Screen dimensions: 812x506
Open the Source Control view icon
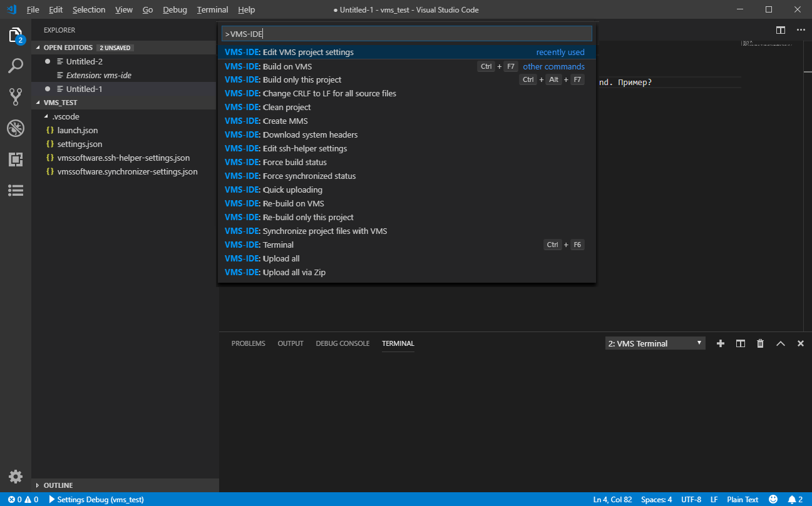pos(16,96)
